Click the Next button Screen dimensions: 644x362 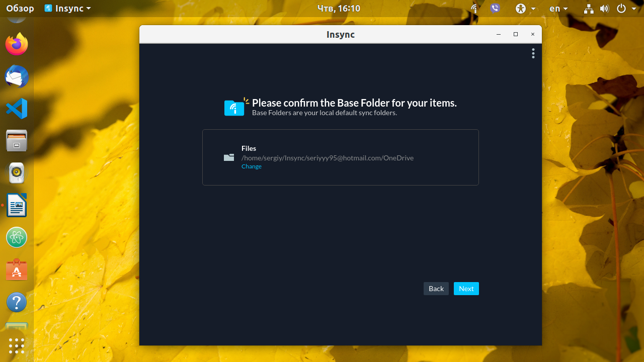click(x=466, y=289)
